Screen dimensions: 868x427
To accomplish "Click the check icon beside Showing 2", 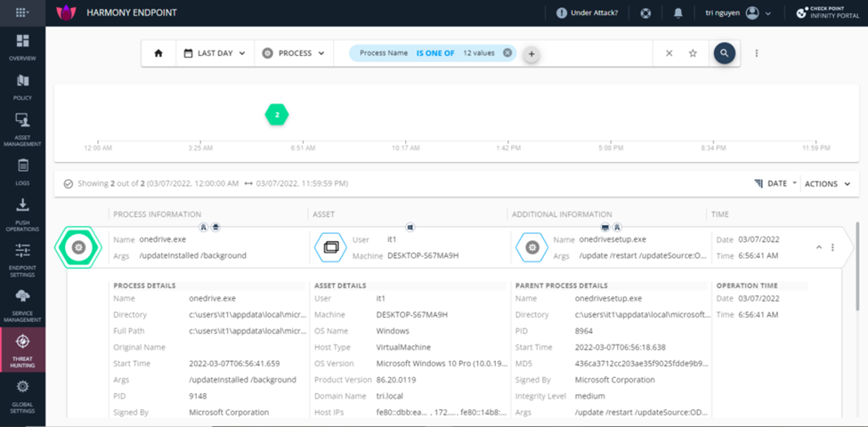I will tap(68, 183).
